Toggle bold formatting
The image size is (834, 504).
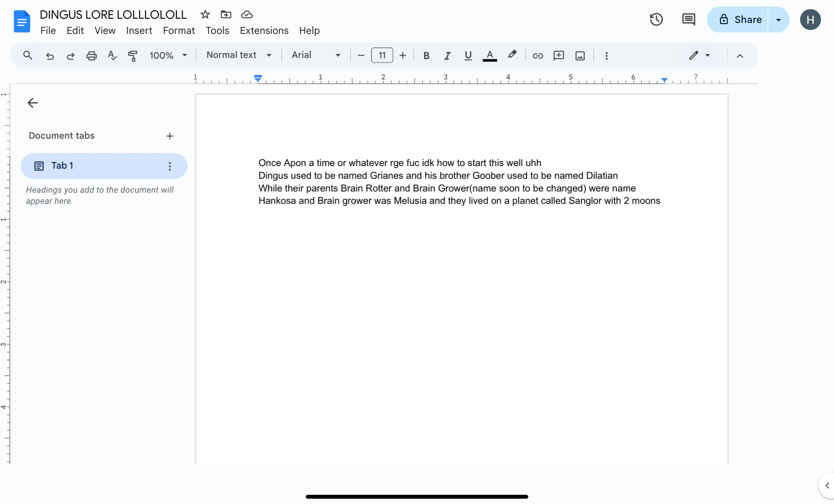click(x=426, y=55)
